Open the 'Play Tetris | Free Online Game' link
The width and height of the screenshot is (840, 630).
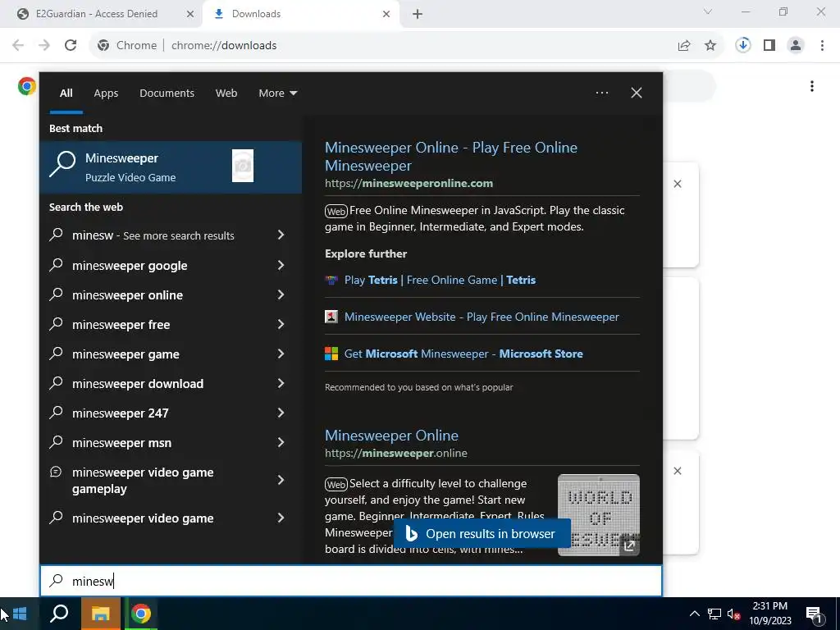[440, 280]
